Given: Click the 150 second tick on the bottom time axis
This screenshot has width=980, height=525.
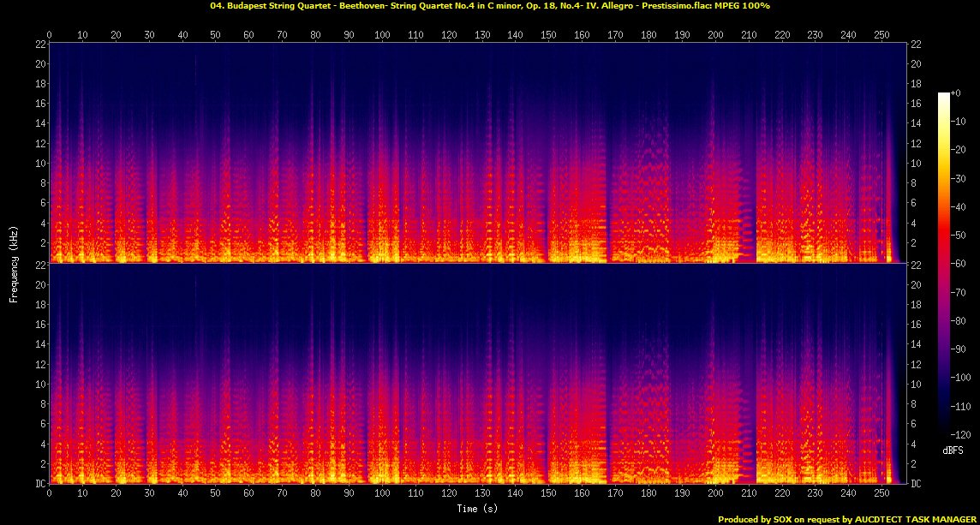Looking at the screenshot, I should click(548, 493).
